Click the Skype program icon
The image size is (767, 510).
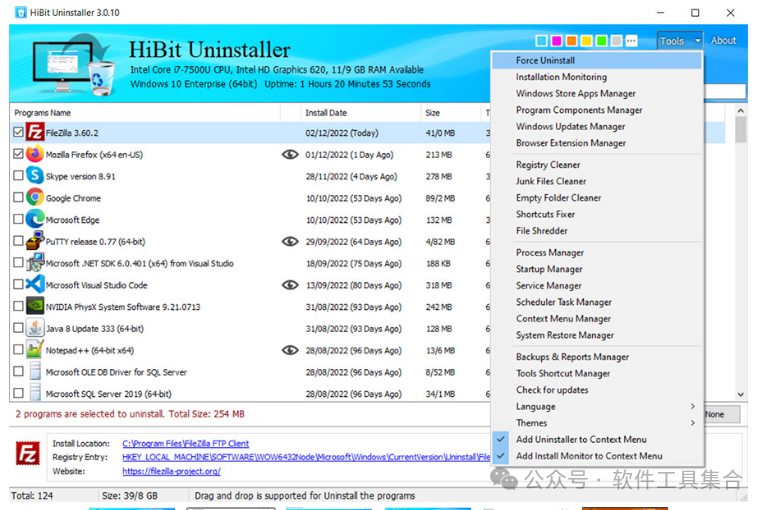pyautogui.click(x=35, y=176)
